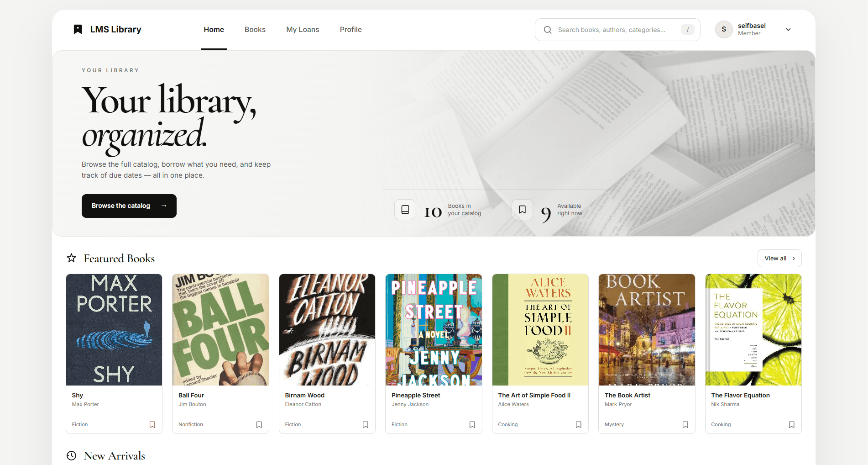
Task: Bookmark the book Shy
Action: pyautogui.click(x=152, y=425)
